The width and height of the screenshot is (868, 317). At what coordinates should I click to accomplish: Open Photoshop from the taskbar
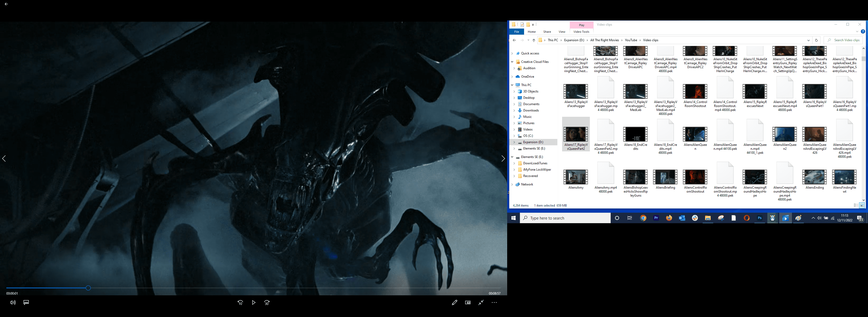point(759,218)
